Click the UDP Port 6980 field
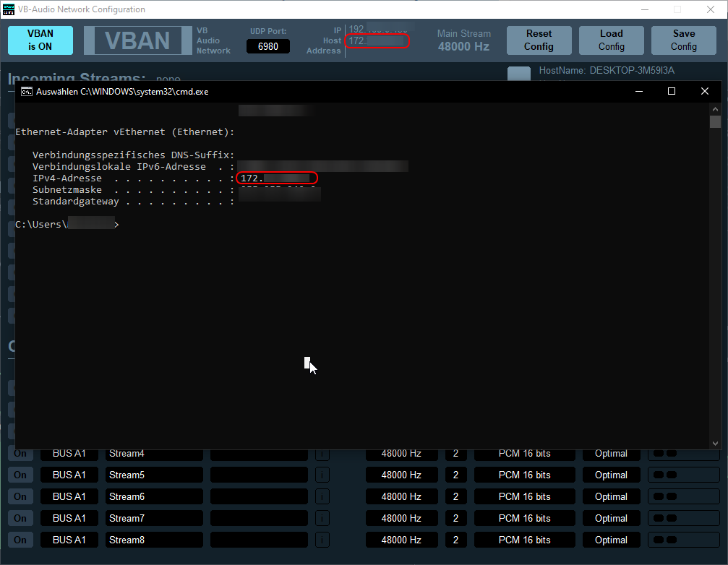The height and width of the screenshot is (565, 728). pyautogui.click(x=268, y=46)
